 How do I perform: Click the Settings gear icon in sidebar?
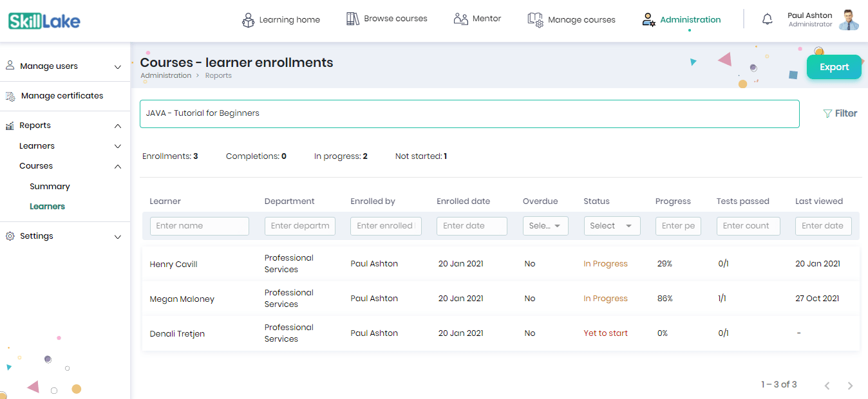click(10, 236)
